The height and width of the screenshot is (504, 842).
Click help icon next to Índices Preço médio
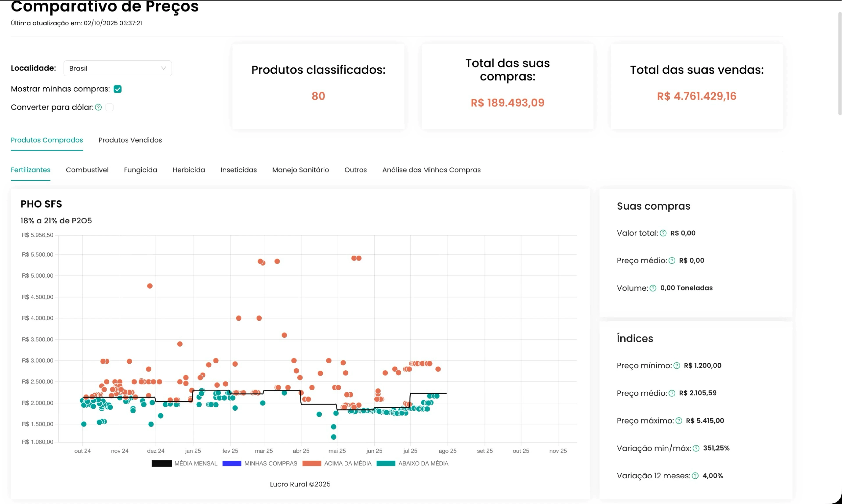click(672, 393)
